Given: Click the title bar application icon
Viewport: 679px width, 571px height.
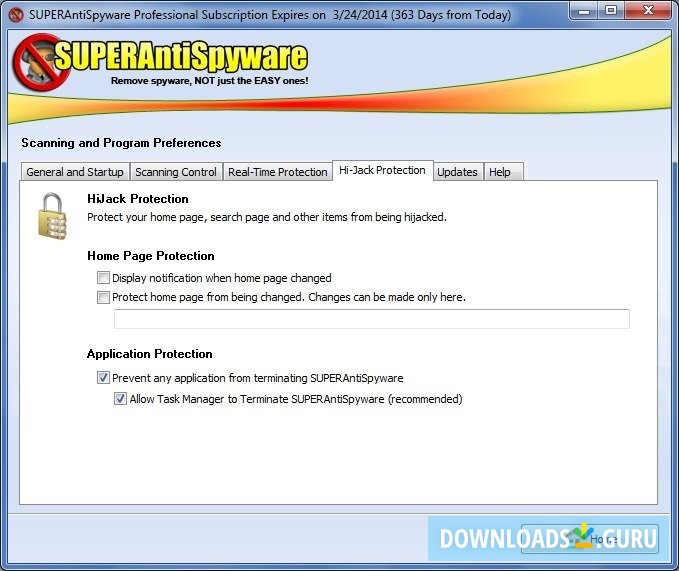Looking at the screenshot, I should 16,15.
